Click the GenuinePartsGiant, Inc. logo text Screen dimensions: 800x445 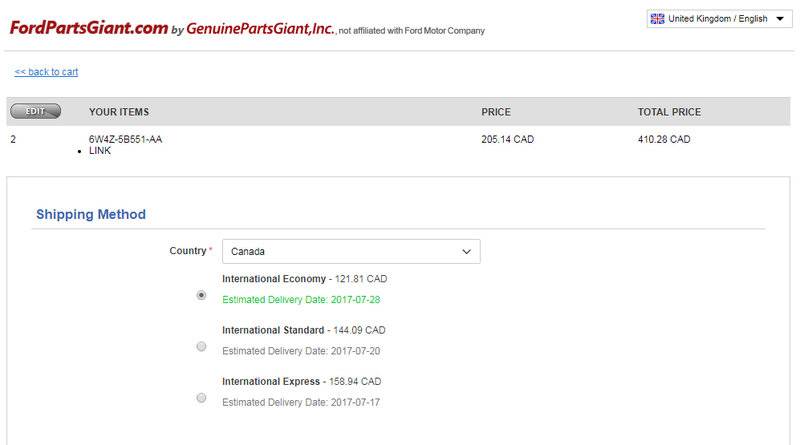[x=260, y=29]
